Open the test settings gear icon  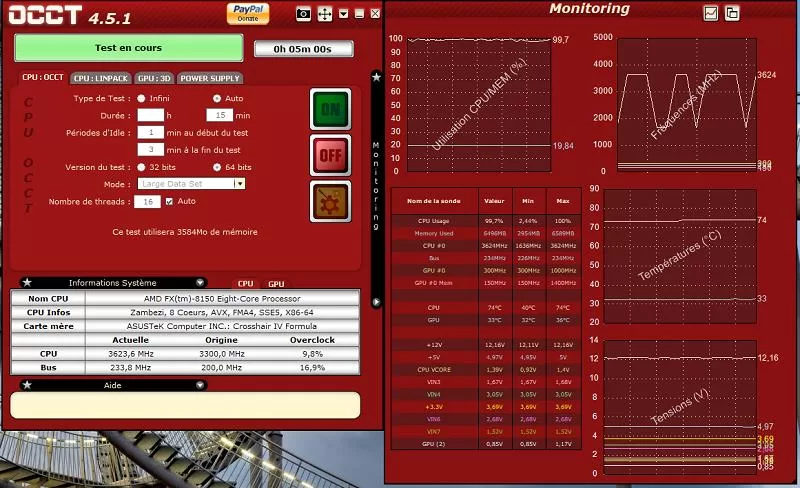coord(331,202)
